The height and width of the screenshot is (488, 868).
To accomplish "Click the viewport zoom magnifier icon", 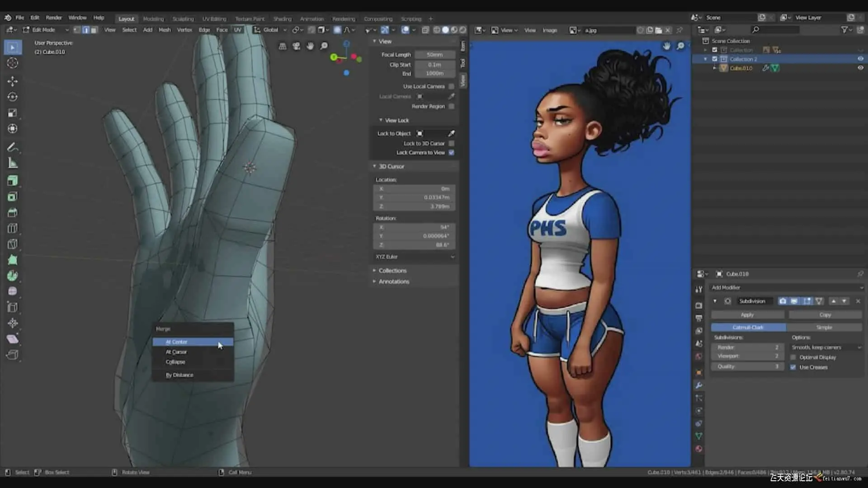I will [x=324, y=46].
